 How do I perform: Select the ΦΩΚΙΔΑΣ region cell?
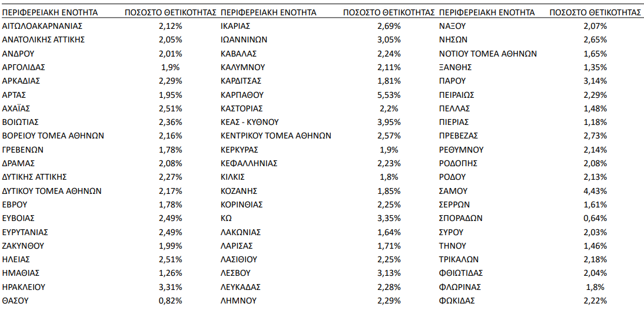(457, 301)
